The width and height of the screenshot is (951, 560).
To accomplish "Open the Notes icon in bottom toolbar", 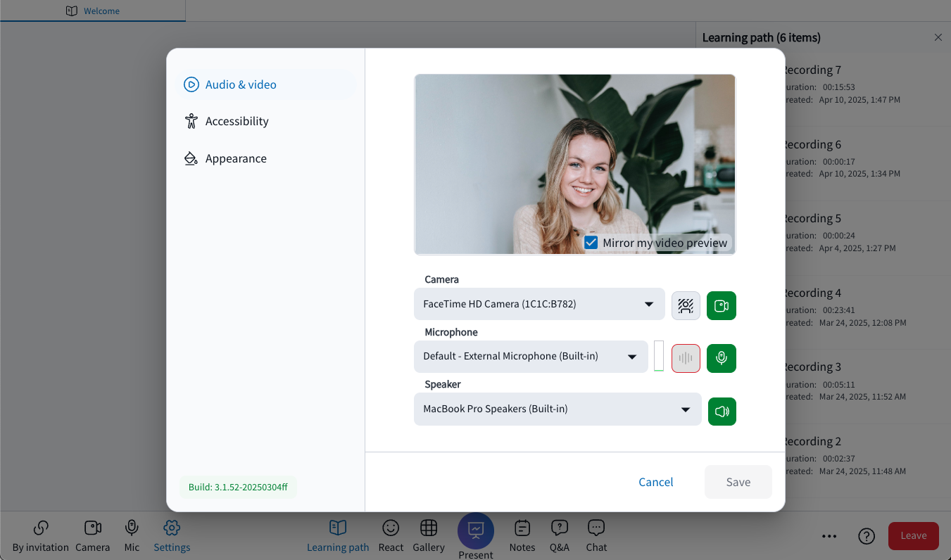I will pyautogui.click(x=522, y=528).
